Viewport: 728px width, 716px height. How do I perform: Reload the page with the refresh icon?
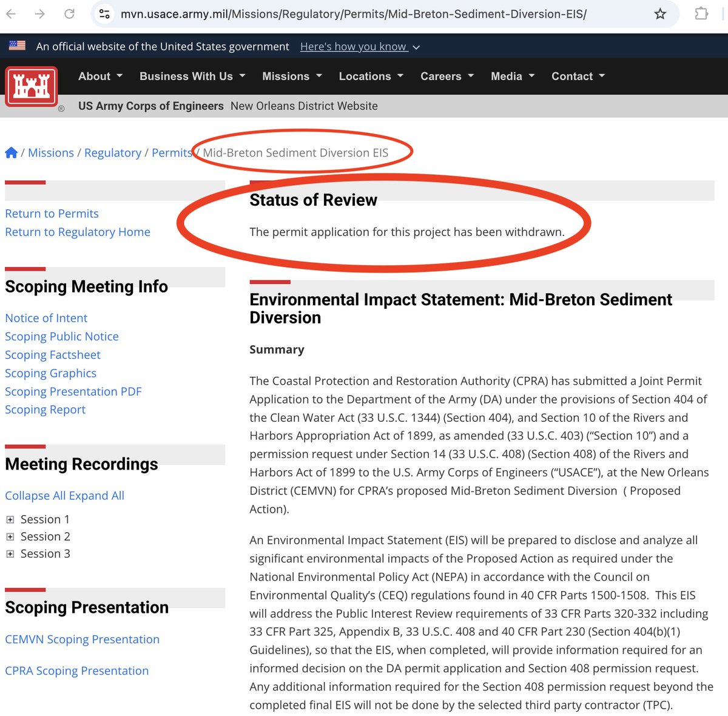pos(70,13)
